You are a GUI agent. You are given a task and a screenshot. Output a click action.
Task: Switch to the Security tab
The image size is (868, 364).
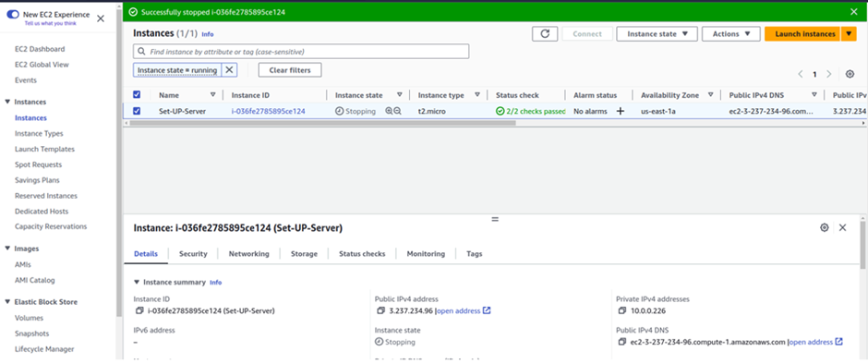(x=193, y=254)
